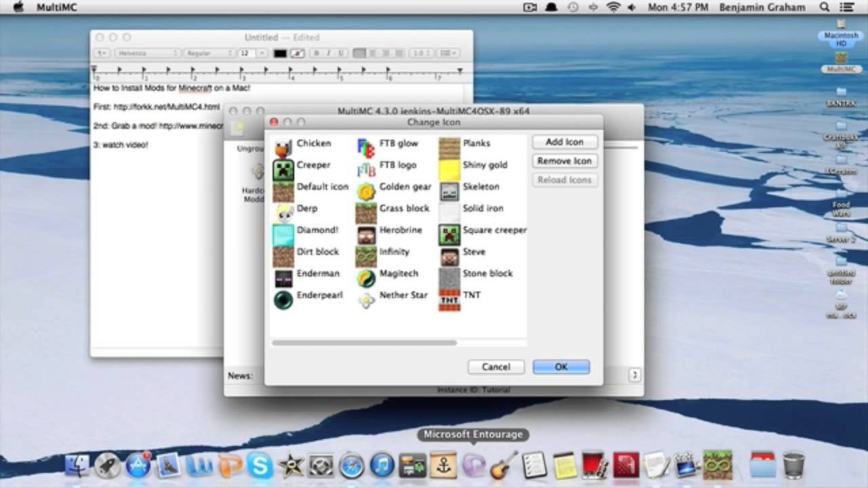Image resolution: width=868 pixels, height=488 pixels.
Task: Toggle italic formatting in TextEdit
Action: (x=329, y=54)
